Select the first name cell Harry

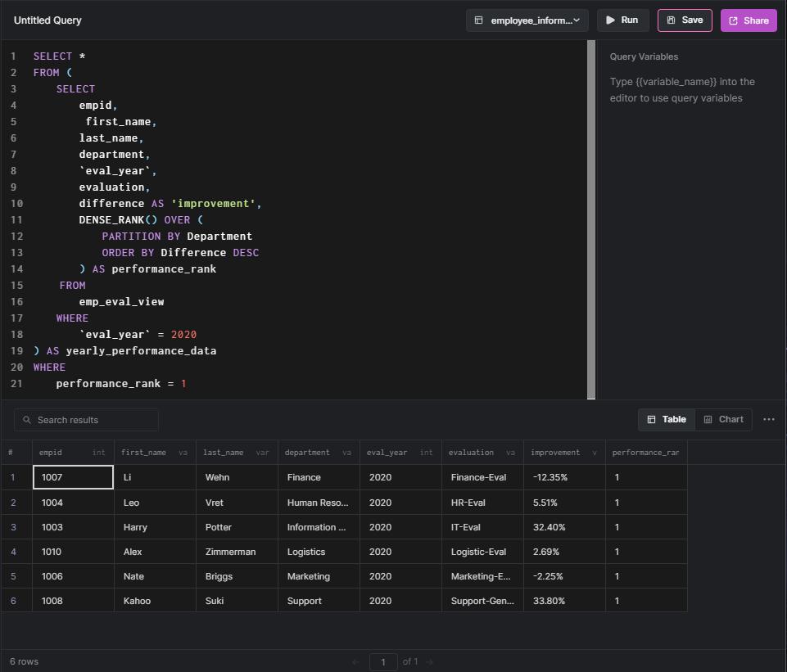155,527
